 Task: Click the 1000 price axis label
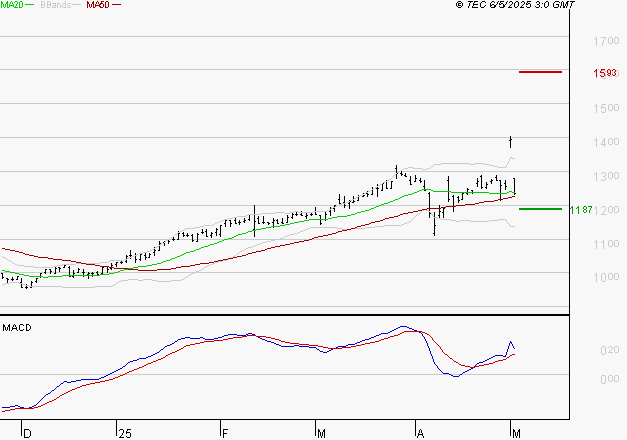coord(606,277)
